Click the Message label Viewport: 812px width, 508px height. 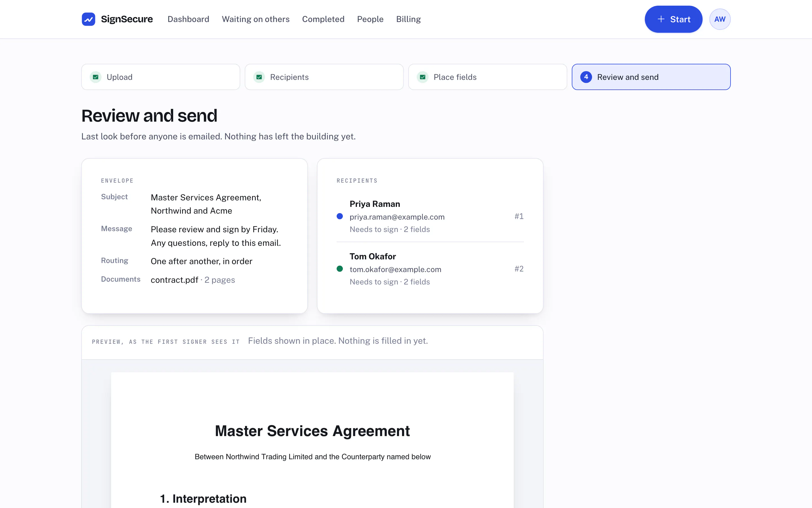pyautogui.click(x=116, y=229)
